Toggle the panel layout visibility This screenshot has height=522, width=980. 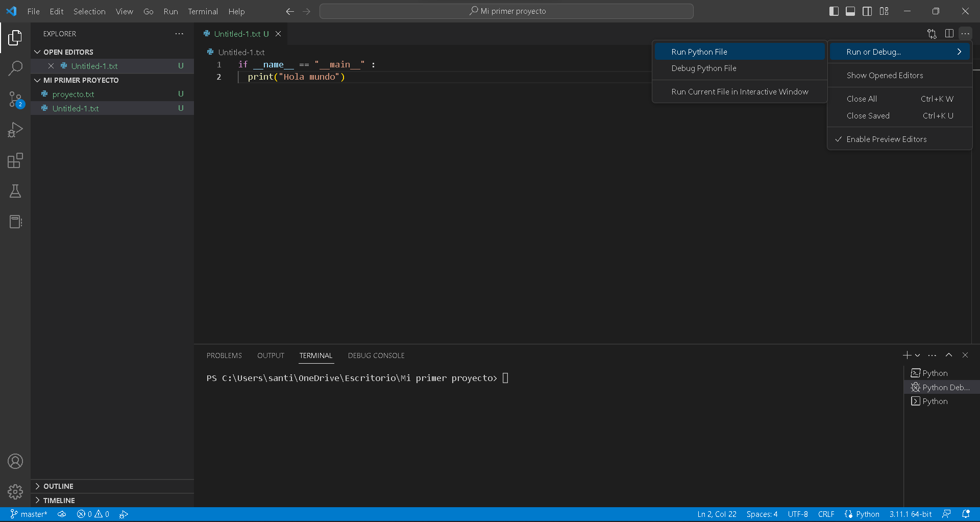pos(850,11)
